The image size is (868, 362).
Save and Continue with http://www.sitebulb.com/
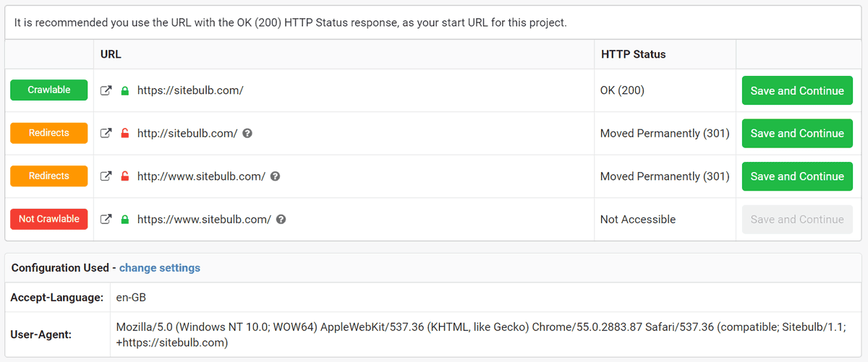click(797, 176)
